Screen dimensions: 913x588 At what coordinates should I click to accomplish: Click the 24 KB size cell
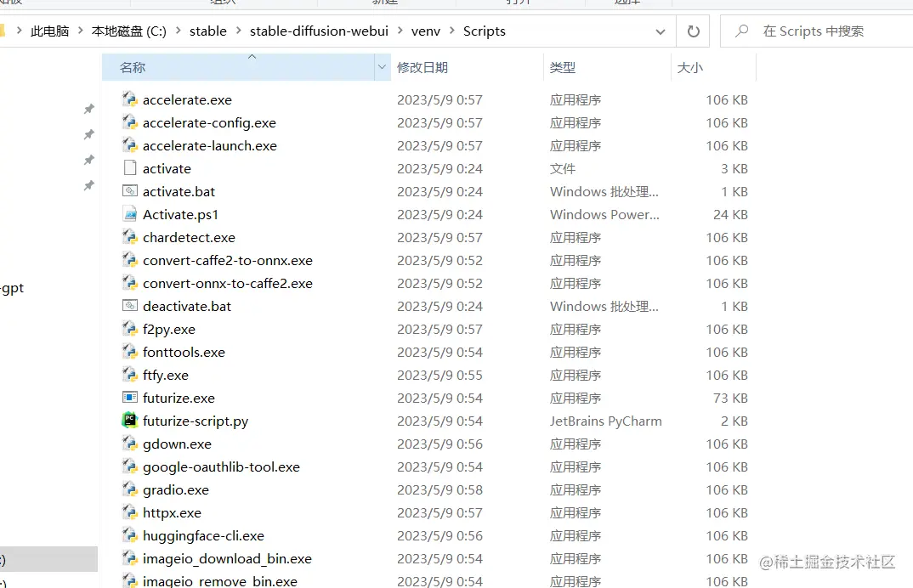click(730, 215)
